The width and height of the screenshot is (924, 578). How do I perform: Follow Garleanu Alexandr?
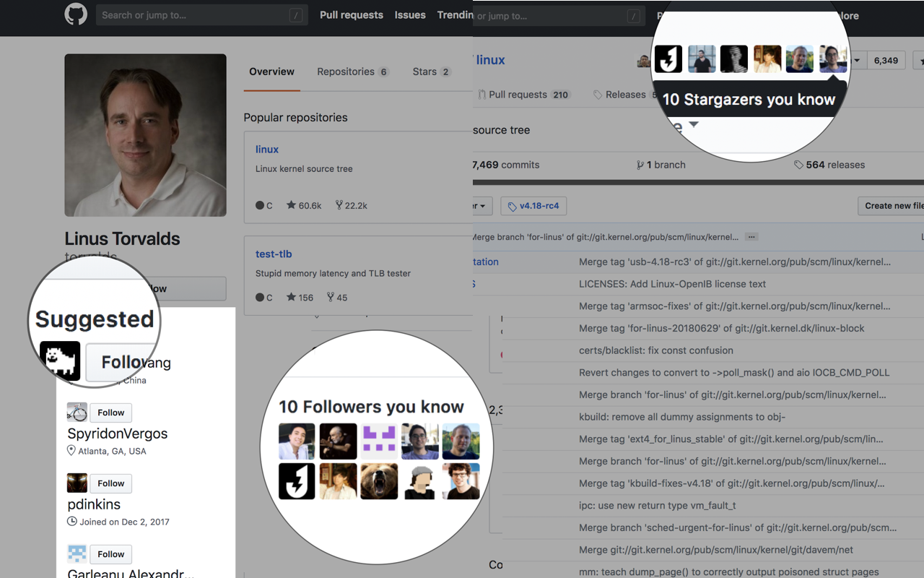[x=111, y=554]
